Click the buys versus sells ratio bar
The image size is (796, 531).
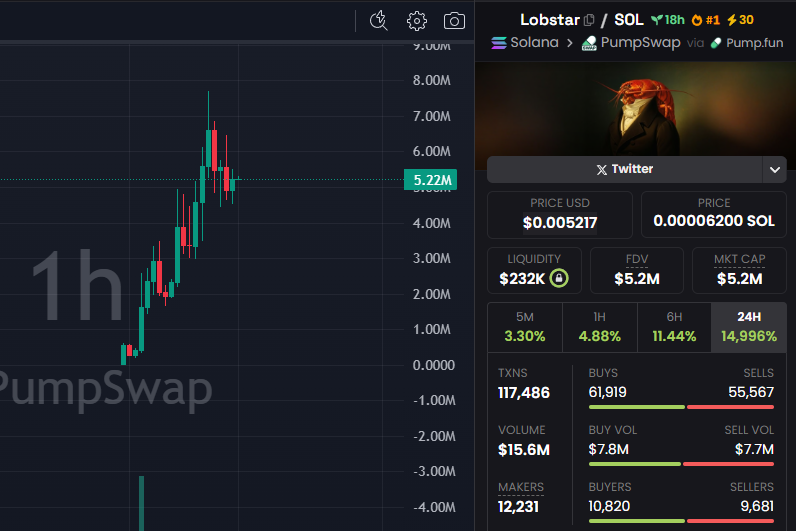coord(681,407)
